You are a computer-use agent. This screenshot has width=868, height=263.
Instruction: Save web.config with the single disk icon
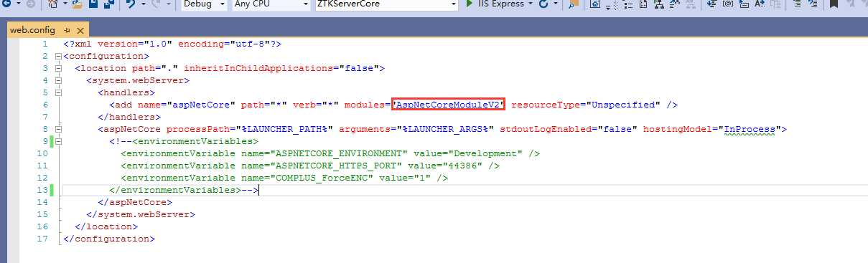(93, 4)
